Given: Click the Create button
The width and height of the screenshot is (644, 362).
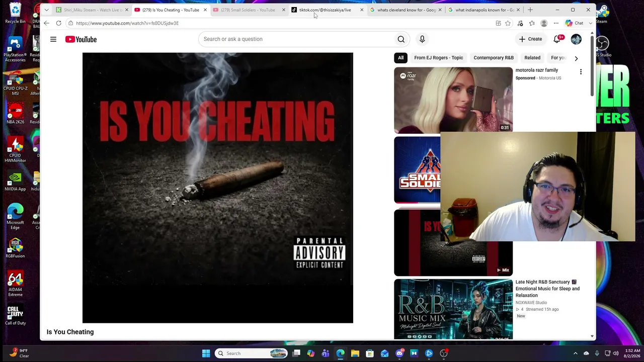Looking at the screenshot, I should [531, 39].
